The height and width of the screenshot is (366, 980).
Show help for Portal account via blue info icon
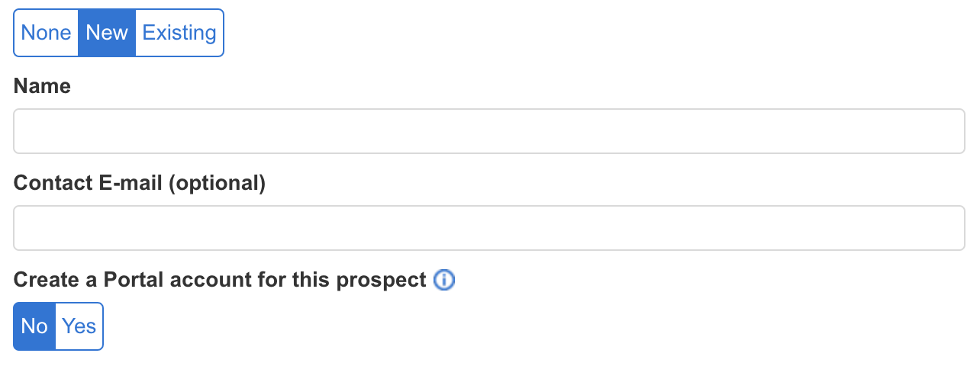pyautogui.click(x=443, y=281)
